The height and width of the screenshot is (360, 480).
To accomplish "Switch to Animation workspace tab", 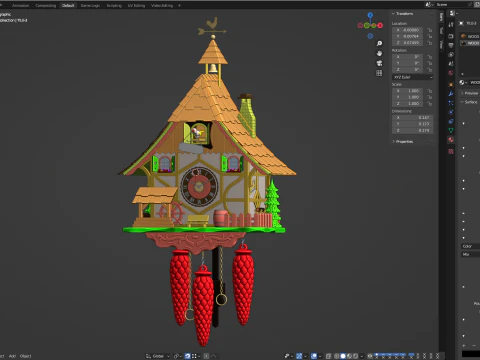I will point(20,6).
